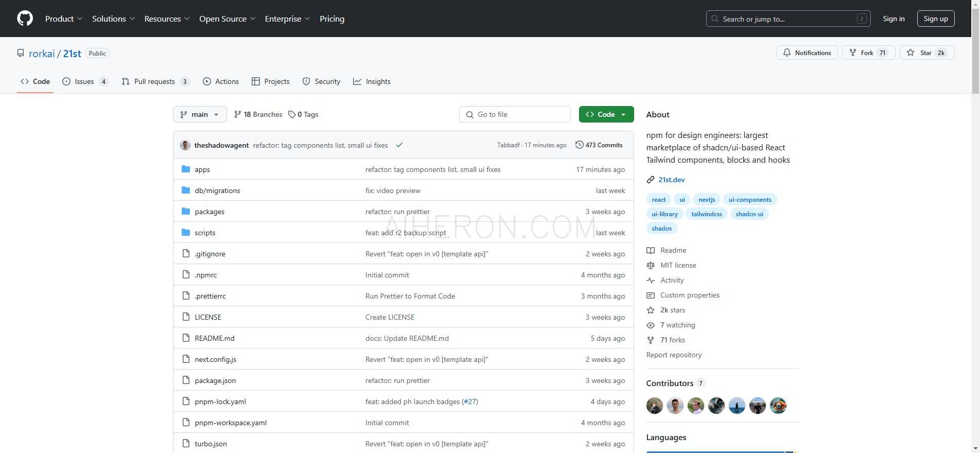
Task: Switch to the Code tab
Action: (35, 81)
